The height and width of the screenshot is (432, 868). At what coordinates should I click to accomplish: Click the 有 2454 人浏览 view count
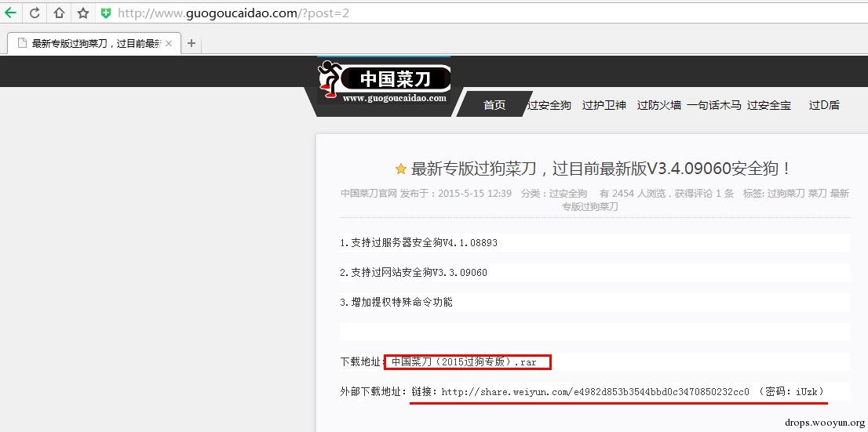point(634,194)
